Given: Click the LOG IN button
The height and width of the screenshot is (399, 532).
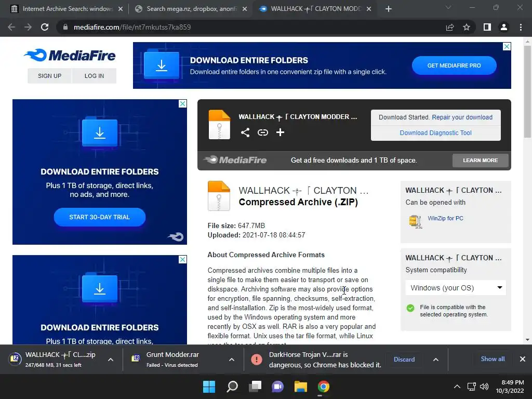Looking at the screenshot, I should (x=94, y=76).
